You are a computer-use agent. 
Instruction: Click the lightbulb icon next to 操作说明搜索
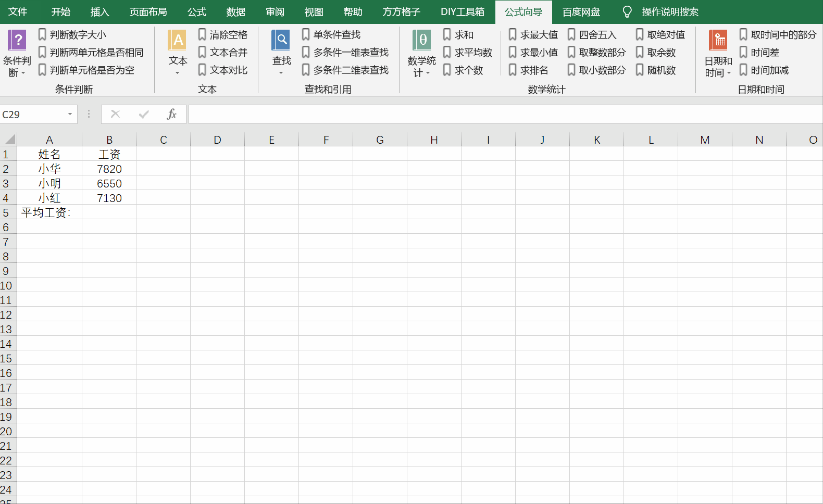point(627,12)
